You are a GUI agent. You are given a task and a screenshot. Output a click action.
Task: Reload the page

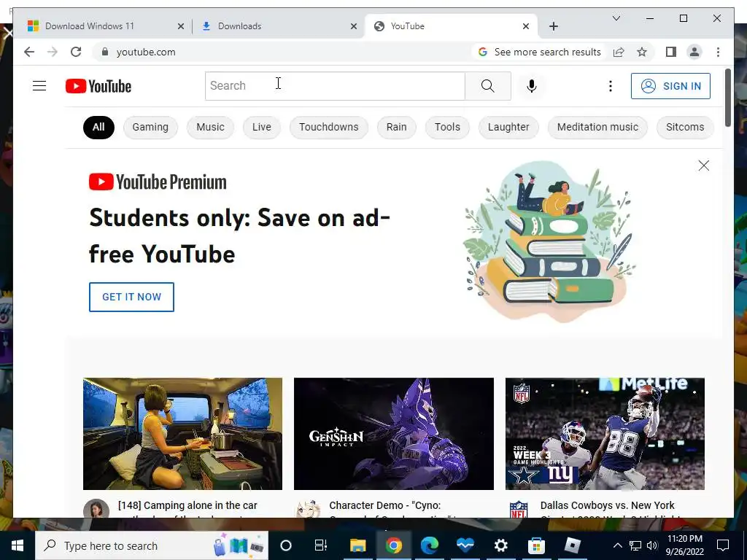[76, 52]
